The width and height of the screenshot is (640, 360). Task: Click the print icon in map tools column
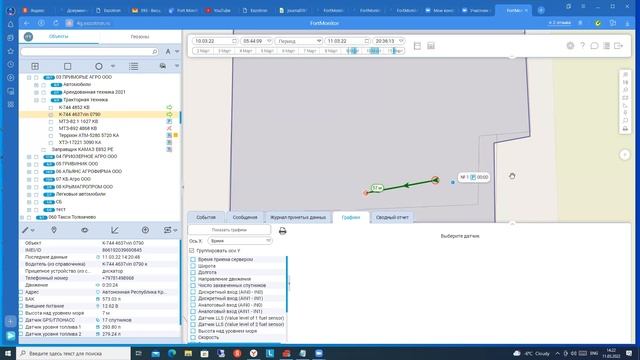[625, 129]
